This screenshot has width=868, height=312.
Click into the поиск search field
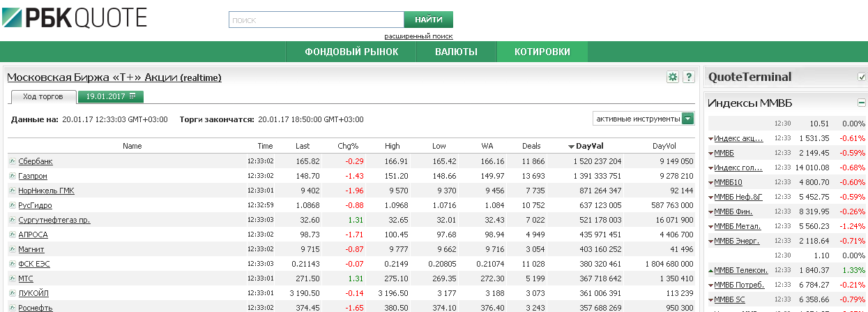[x=317, y=20]
